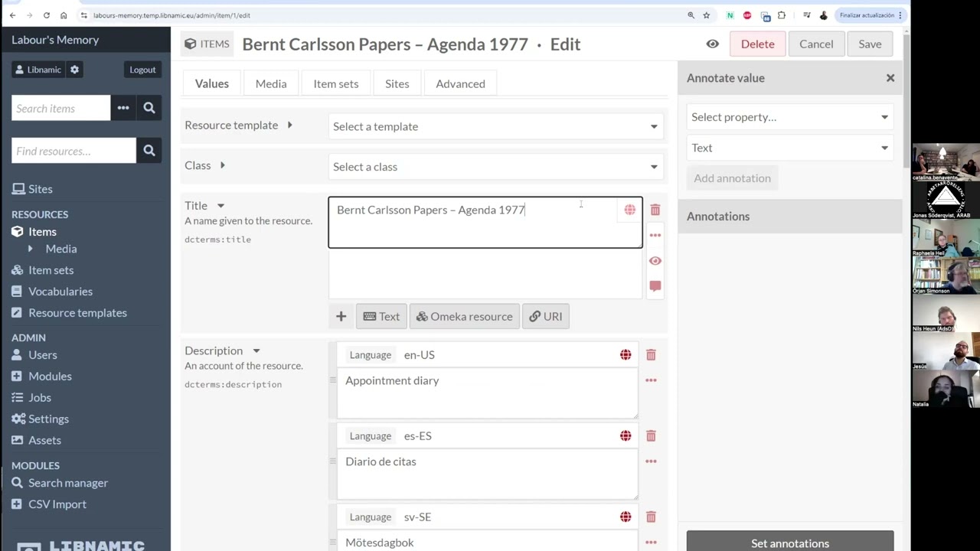The image size is (980, 551).
Task: Delete the Title value with trash icon
Action: point(655,210)
